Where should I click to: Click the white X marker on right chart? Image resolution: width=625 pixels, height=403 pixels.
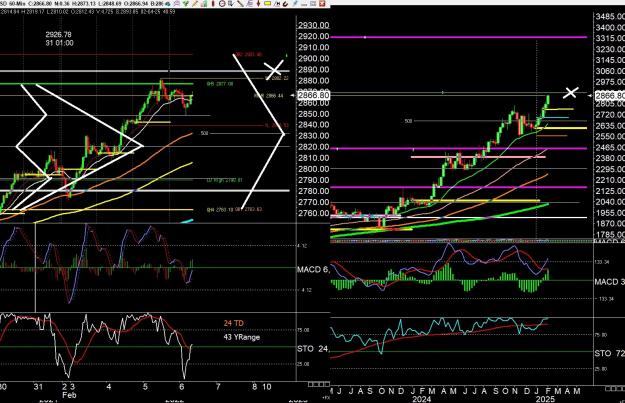[571, 92]
